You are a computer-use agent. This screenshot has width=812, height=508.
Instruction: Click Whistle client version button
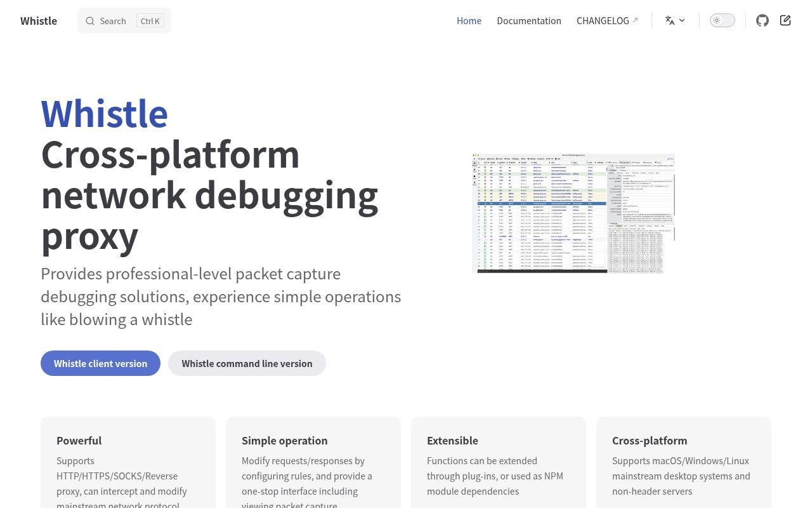100,363
